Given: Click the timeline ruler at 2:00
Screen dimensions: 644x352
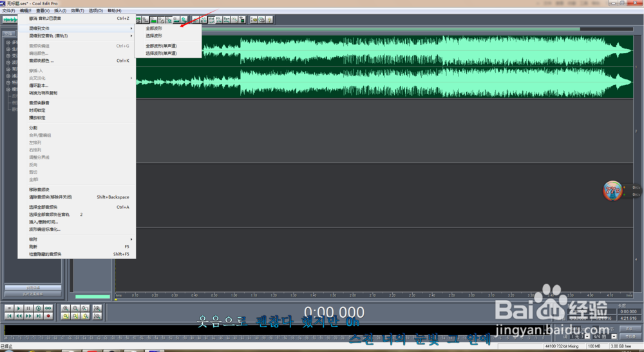Looking at the screenshot, I should coord(352,295).
